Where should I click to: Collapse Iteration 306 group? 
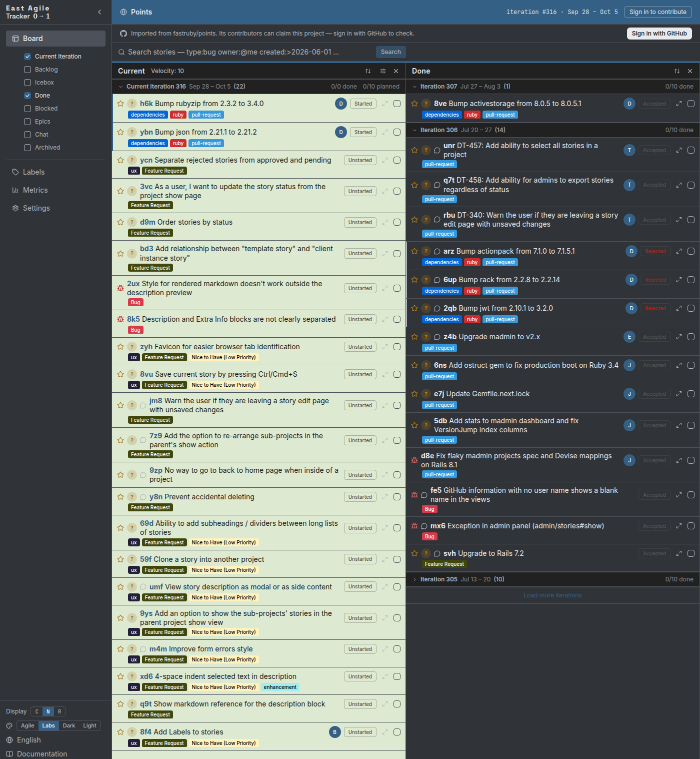(x=414, y=130)
